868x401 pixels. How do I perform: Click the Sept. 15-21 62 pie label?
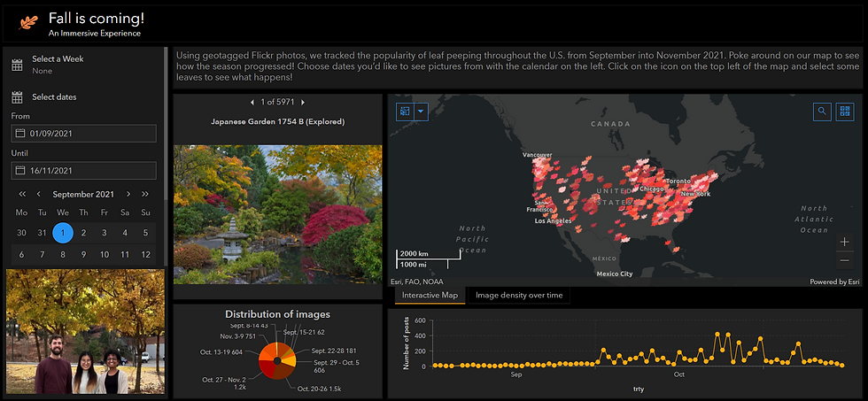point(304,333)
